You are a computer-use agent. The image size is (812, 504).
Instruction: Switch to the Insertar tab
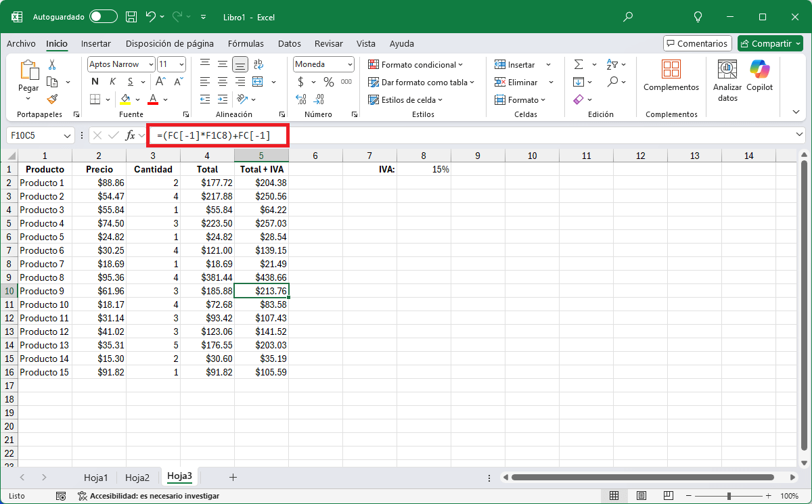click(96, 43)
